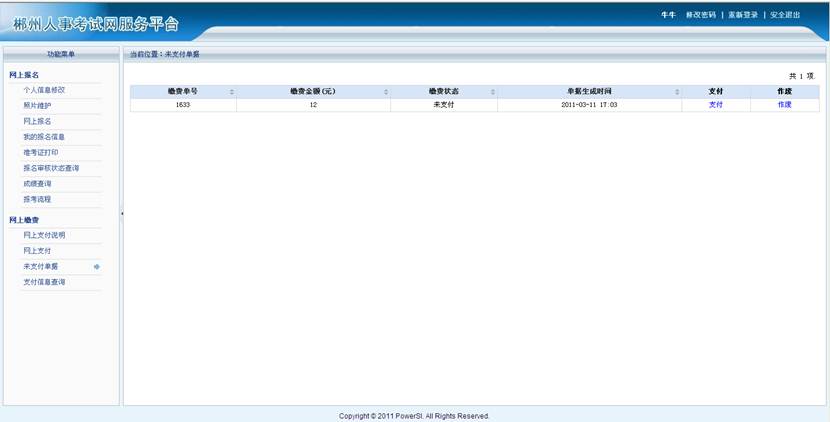Collapse the 网上报名 menu section
The width and height of the screenshot is (830, 422).
tap(24, 75)
